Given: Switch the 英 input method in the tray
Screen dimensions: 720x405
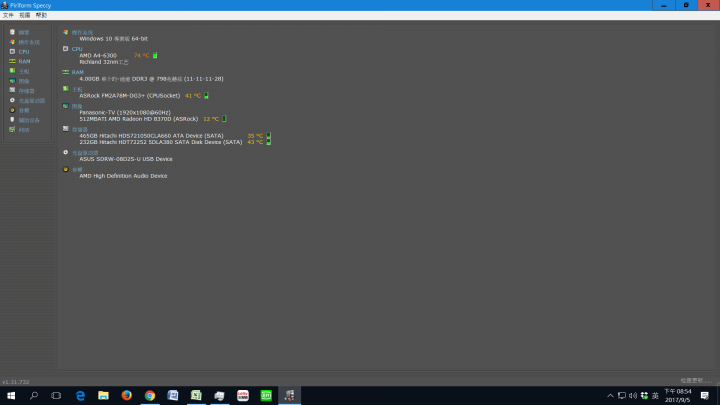Looking at the screenshot, I should click(655, 395).
